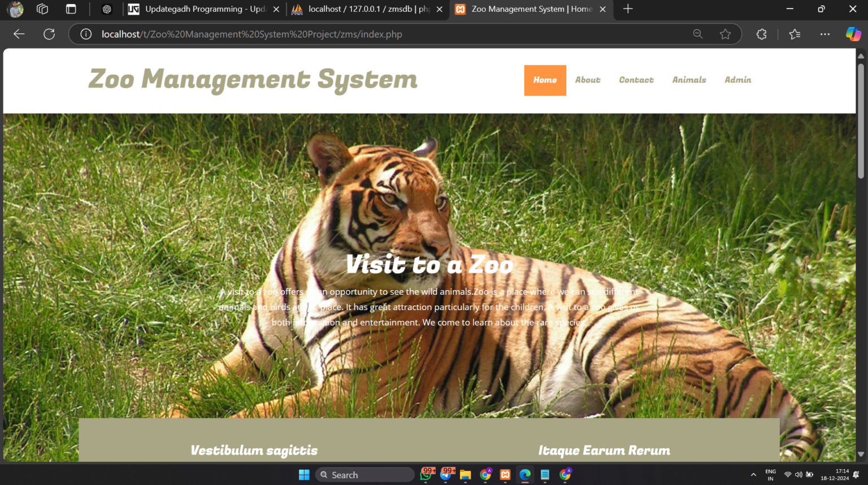Open the Settings and more menu
Viewport: 868px width, 485px height.
point(825,34)
